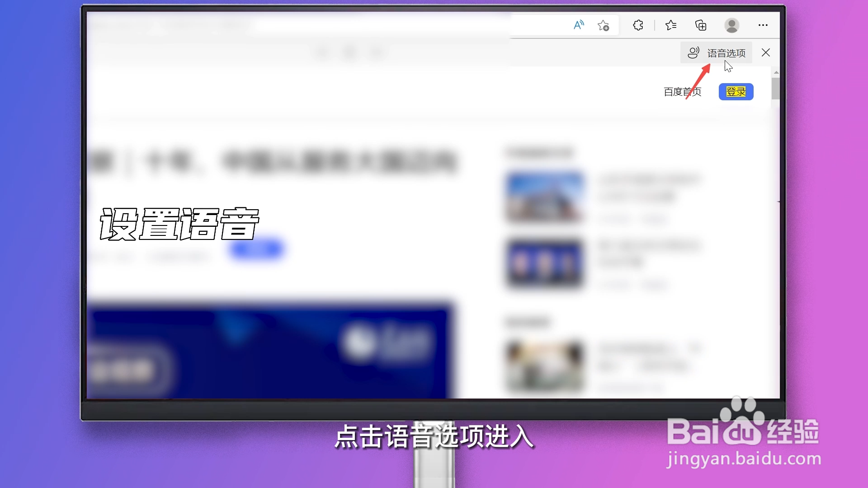868x488 pixels.
Task: Open the Favorites list star icon
Action: point(671,25)
